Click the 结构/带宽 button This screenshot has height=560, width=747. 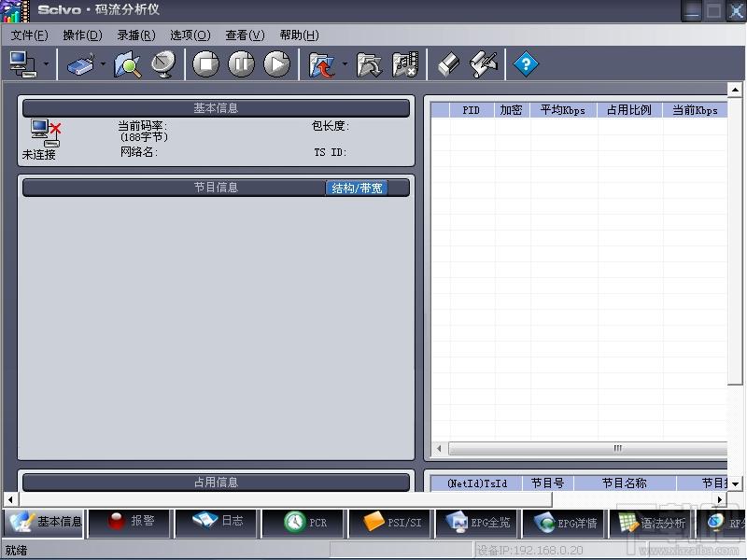tap(357, 189)
